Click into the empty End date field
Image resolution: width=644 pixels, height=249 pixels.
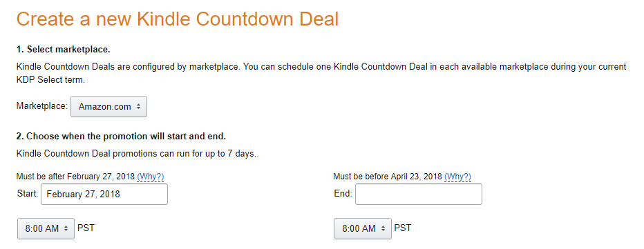[419, 194]
